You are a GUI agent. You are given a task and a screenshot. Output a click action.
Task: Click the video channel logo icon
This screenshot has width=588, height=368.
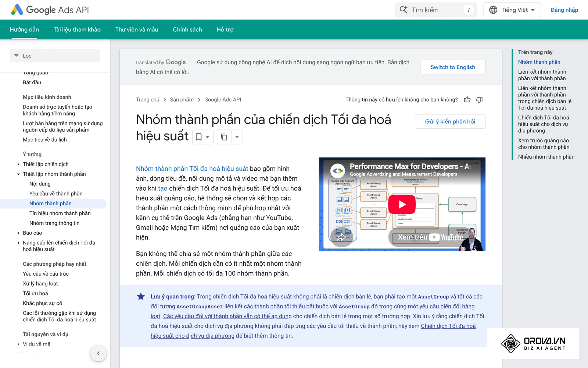337,170
